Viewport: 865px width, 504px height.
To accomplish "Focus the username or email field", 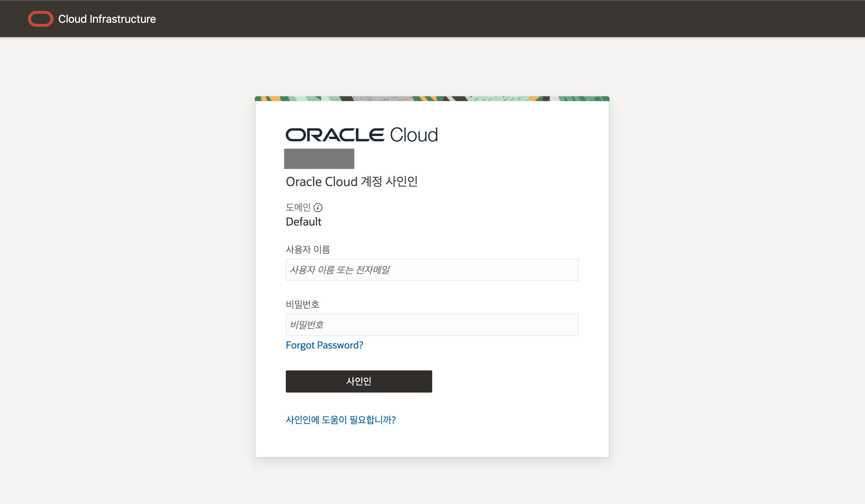I will (432, 270).
